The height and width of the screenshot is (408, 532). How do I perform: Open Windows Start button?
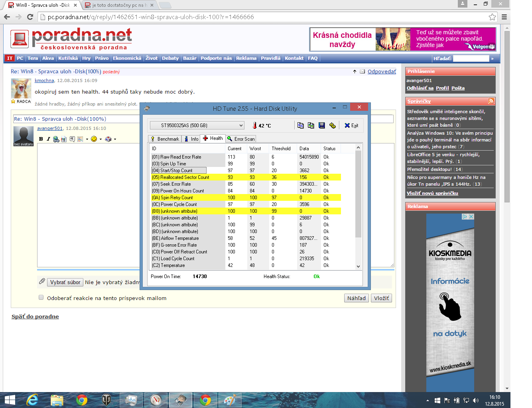[10, 400]
